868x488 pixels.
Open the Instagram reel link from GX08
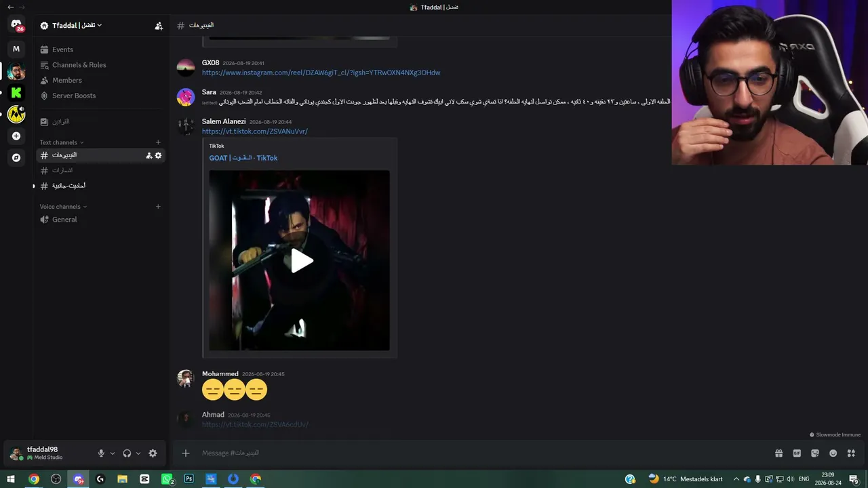[x=321, y=73]
